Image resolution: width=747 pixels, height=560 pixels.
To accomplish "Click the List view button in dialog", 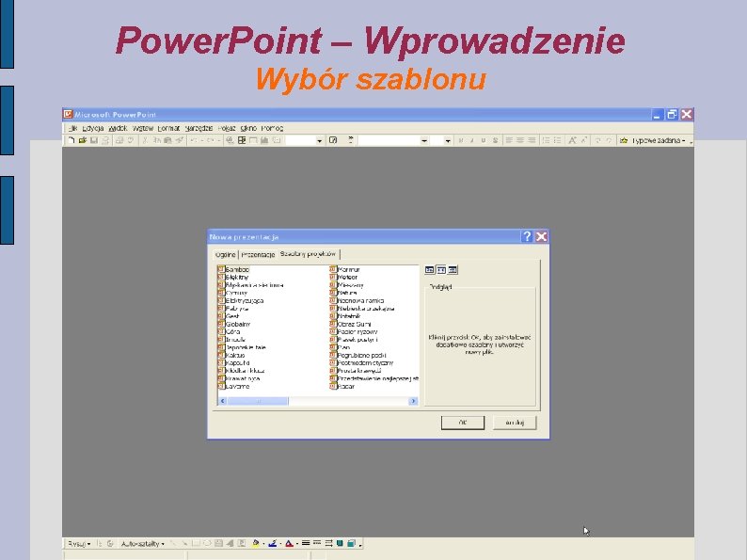I will [x=441, y=270].
